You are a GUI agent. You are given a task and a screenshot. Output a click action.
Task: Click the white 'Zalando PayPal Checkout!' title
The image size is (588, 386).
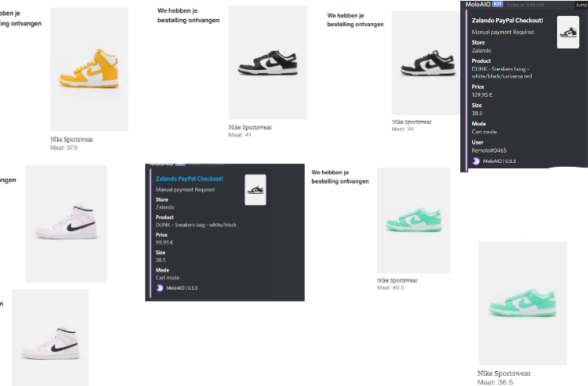pyautogui.click(x=507, y=21)
